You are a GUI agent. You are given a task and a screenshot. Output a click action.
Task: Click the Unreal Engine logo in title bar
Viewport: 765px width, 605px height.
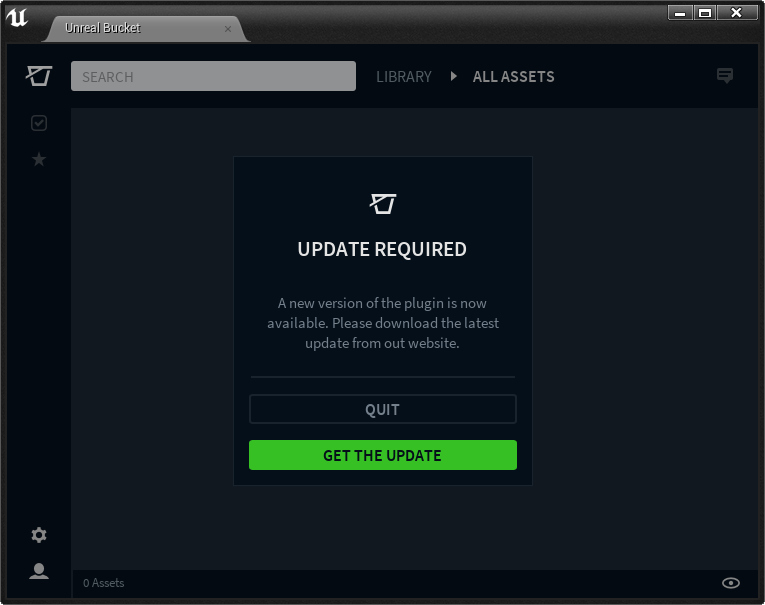(17, 17)
